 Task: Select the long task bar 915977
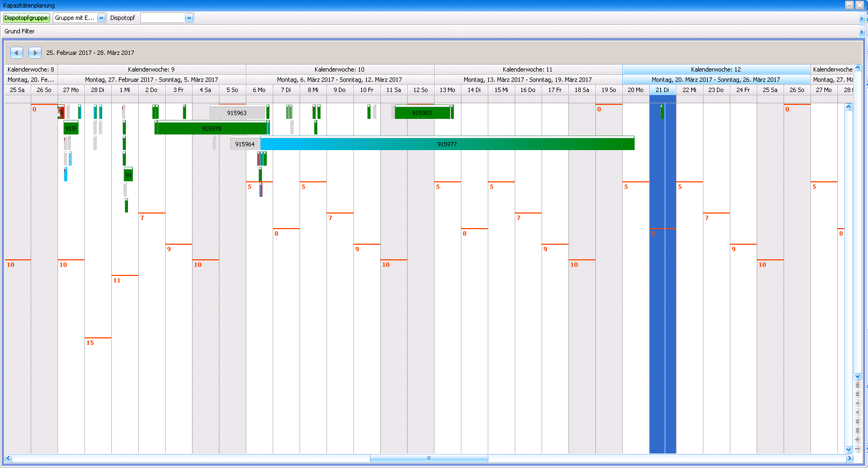point(447,144)
